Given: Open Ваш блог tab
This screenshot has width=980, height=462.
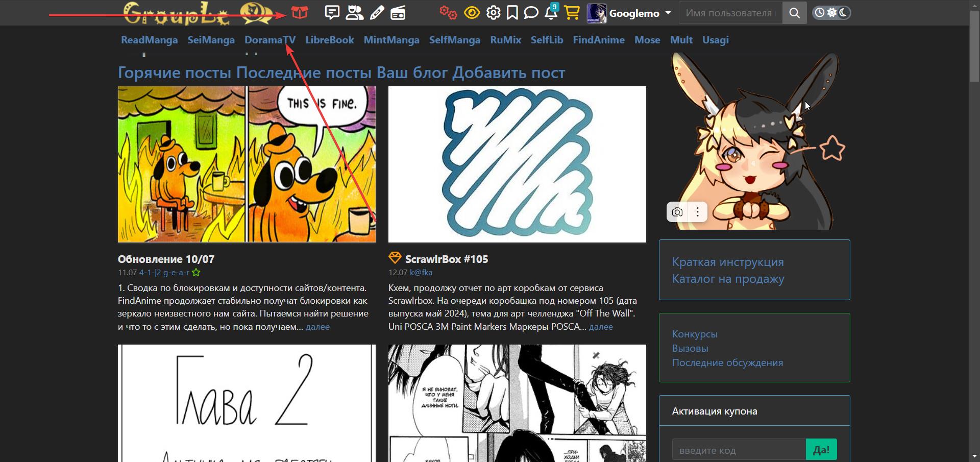Looking at the screenshot, I should coord(412,72).
